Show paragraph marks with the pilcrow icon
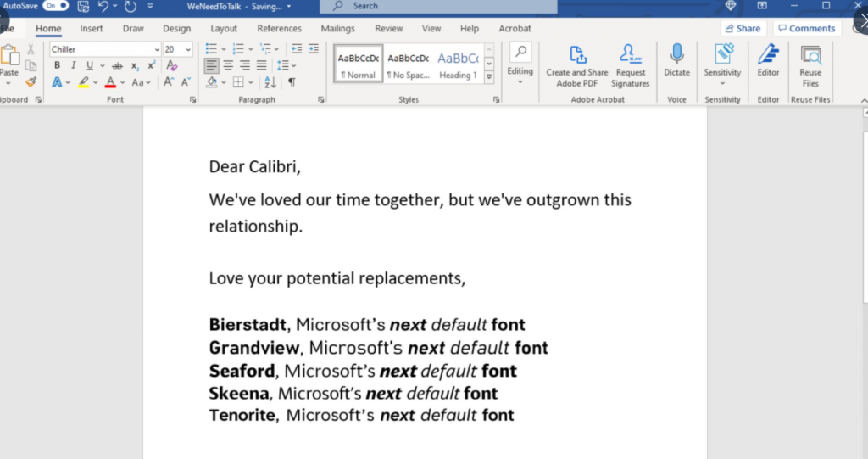 pyautogui.click(x=292, y=82)
